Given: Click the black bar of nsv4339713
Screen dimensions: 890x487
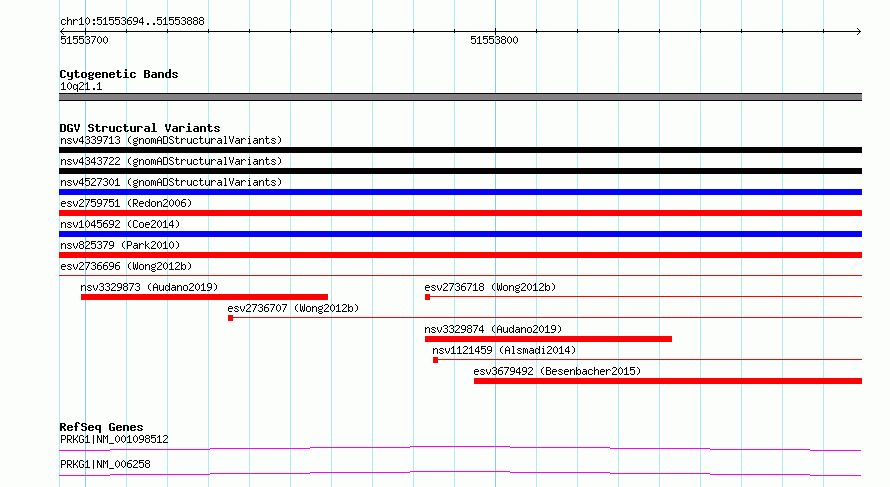Looking at the screenshot, I should click(460, 150).
